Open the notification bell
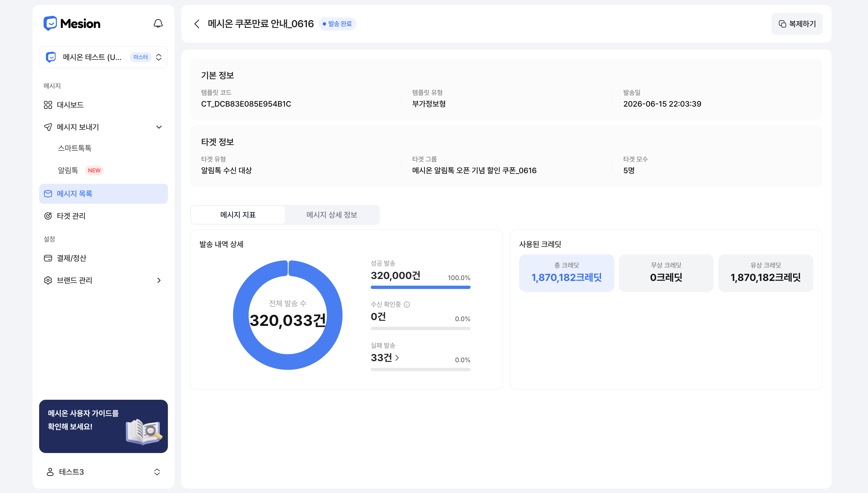This screenshot has height=493, width=868. [158, 23]
